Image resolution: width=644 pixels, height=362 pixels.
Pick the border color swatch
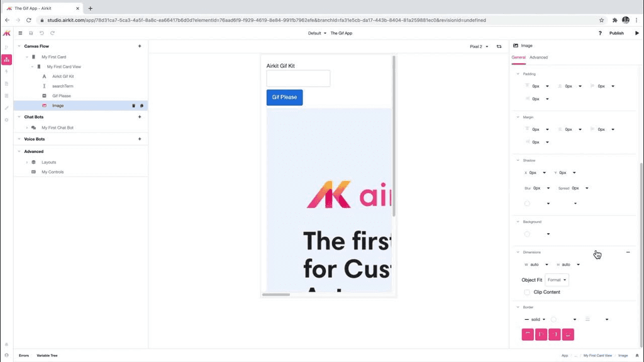pyautogui.click(x=553, y=319)
